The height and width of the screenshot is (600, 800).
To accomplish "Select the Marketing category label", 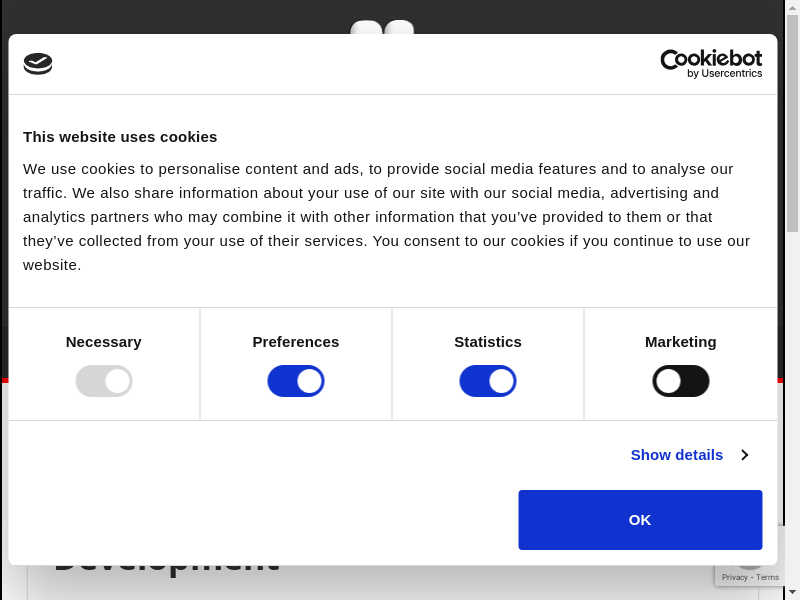I will coord(681,342).
